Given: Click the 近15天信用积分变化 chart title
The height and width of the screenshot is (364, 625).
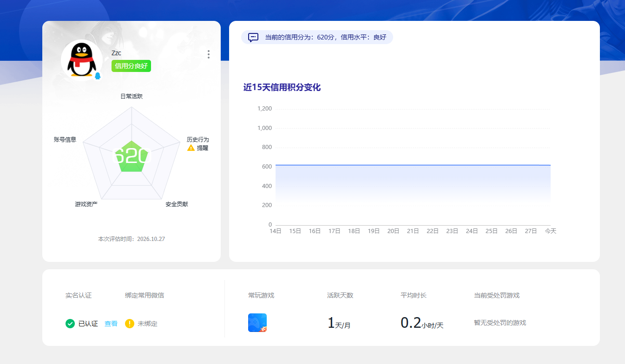Looking at the screenshot, I should pyautogui.click(x=282, y=87).
